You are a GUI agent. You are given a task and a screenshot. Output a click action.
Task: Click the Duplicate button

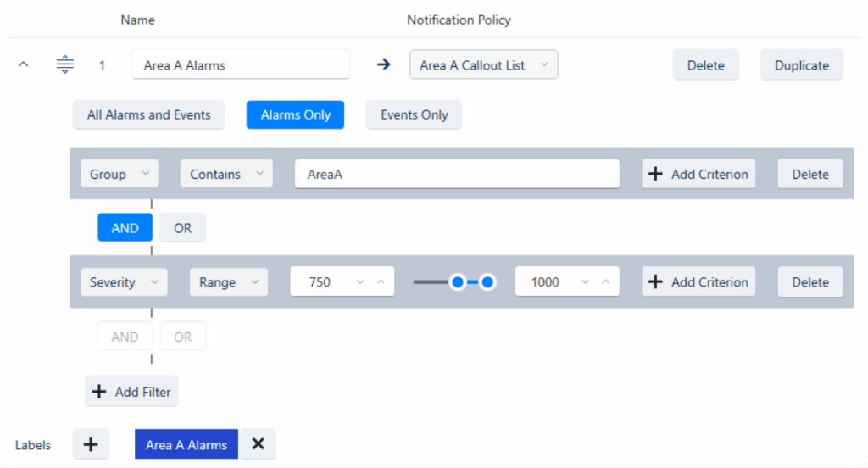(801, 65)
